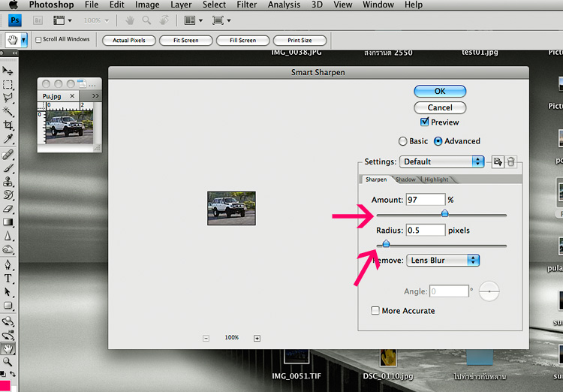563x392 pixels.
Task: Save current sharpen settings icon
Action: coord(497,161)
